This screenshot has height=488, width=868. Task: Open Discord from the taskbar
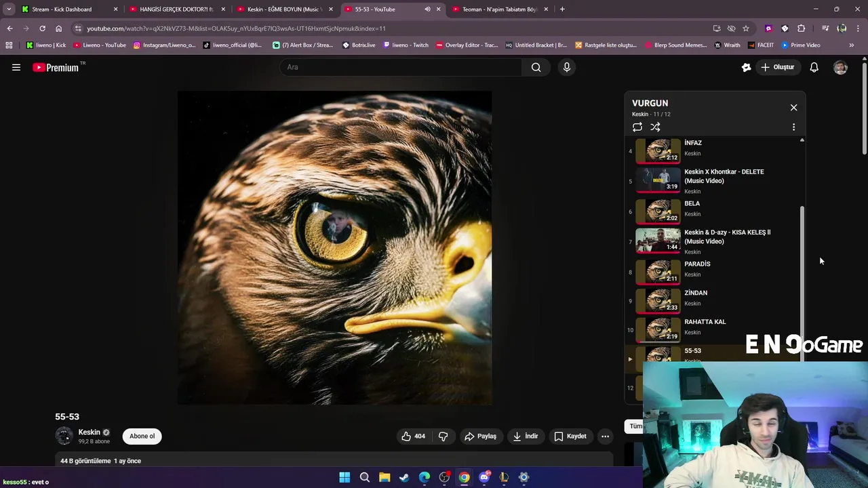pos(484,477)
